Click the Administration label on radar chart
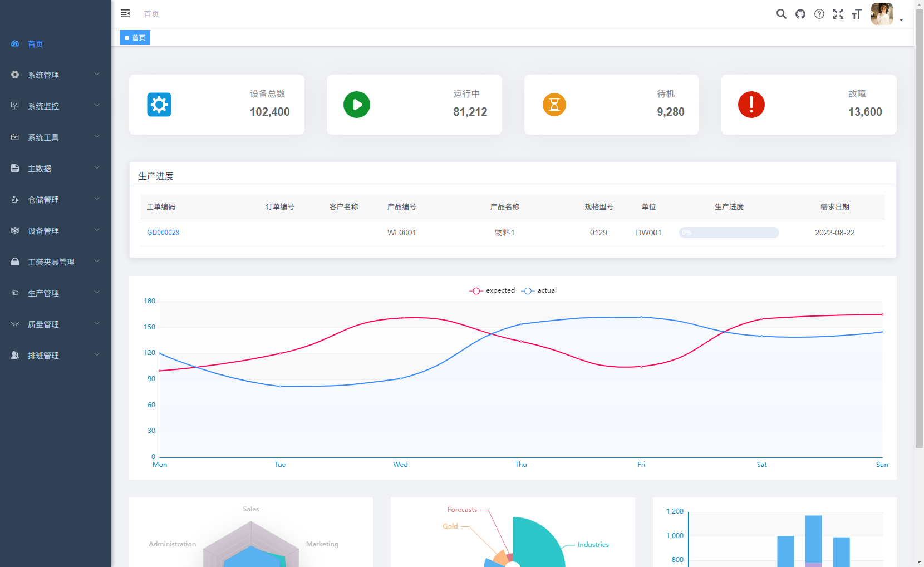924x567 pixels. [173, 544]
